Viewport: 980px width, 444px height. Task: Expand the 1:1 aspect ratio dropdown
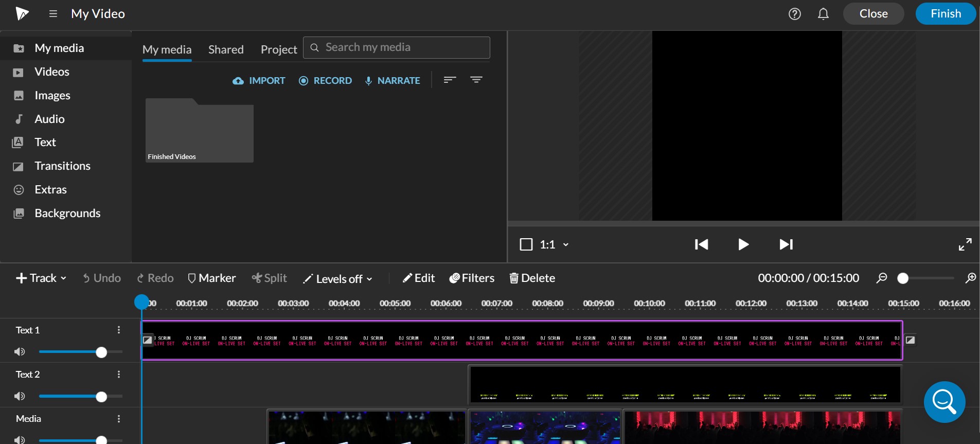tap(565, 245)
